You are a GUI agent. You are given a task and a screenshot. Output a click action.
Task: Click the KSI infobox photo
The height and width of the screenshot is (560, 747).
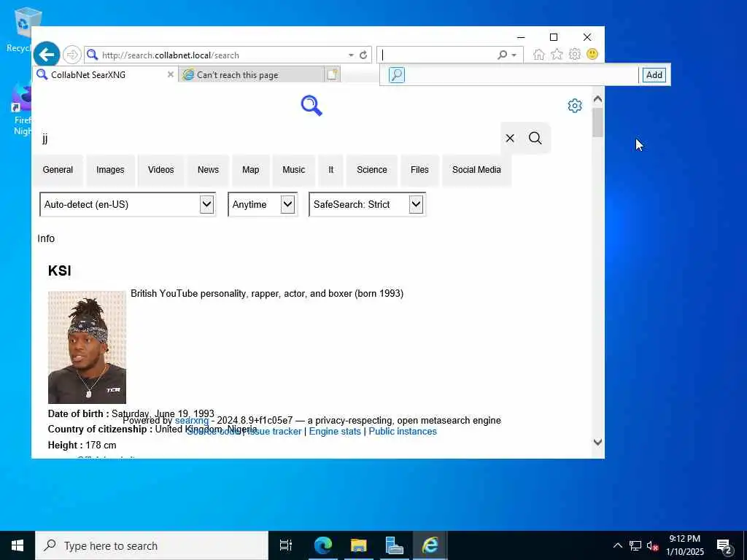click(x=88, y=348)
